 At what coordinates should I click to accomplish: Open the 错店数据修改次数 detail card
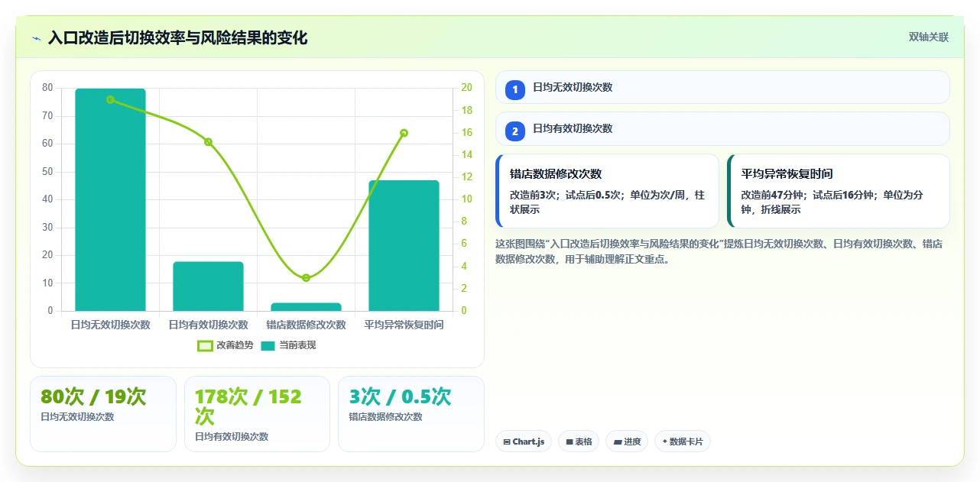(x=607, y=191)
